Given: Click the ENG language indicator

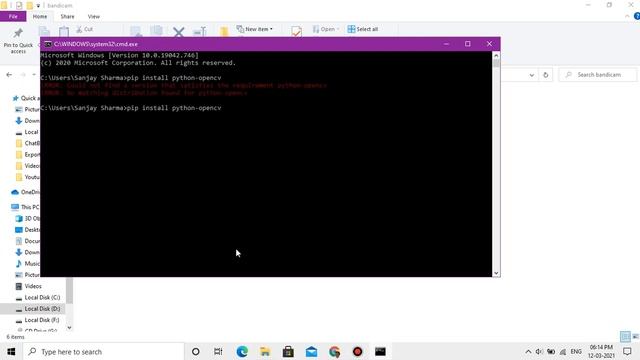Looking at the screenshot, I should [x=576, y=351].
